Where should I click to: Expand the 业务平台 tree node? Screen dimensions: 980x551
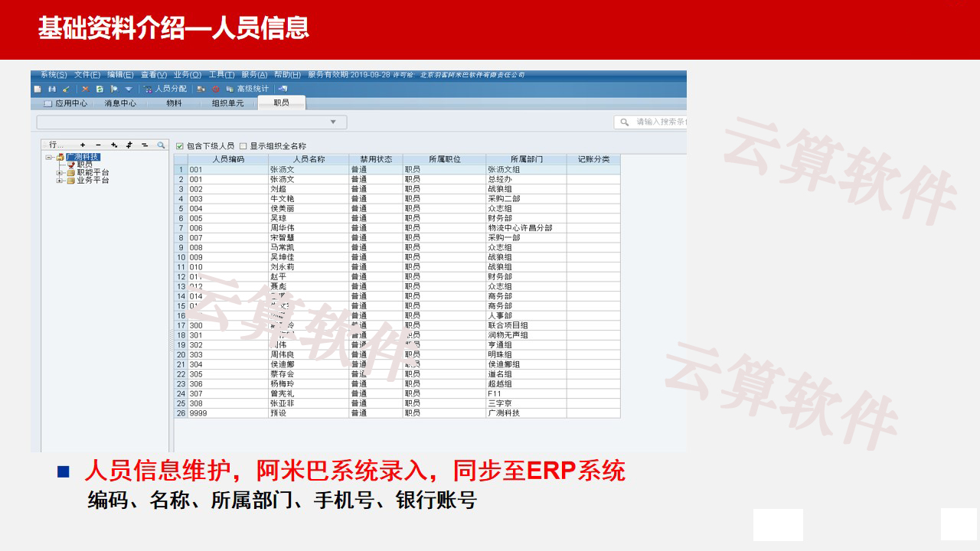[x=60, y=181]
